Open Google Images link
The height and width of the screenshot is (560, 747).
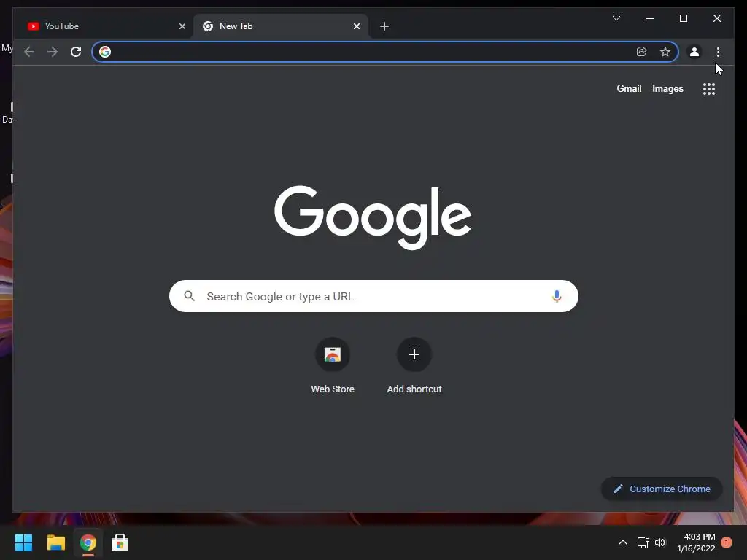coord(667,88)
